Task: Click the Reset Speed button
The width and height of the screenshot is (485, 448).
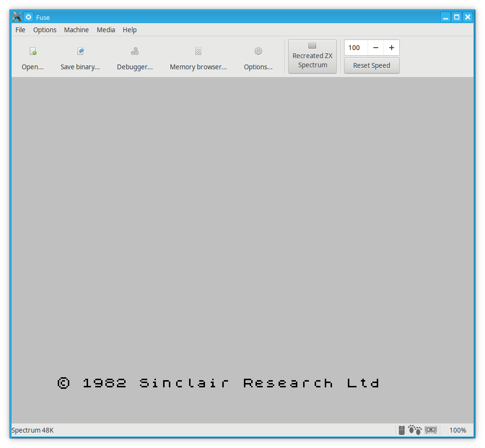Action: coord(372,65)
